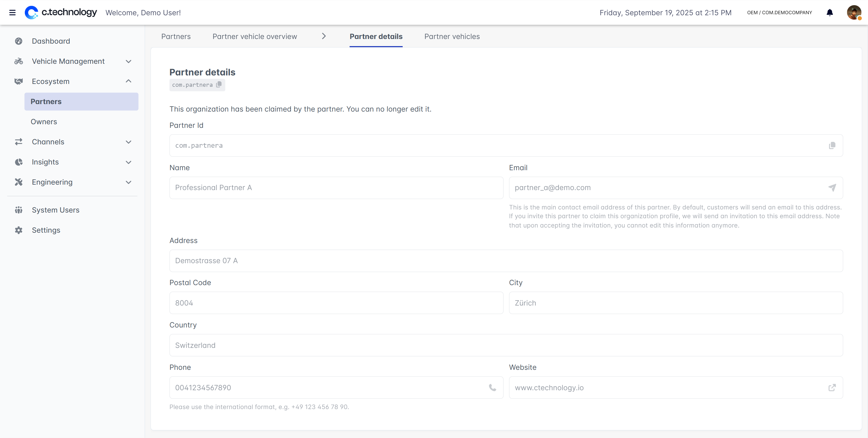Screen dimensions: 868x438
Task: Open the System Users page
Action: [56, 210]
